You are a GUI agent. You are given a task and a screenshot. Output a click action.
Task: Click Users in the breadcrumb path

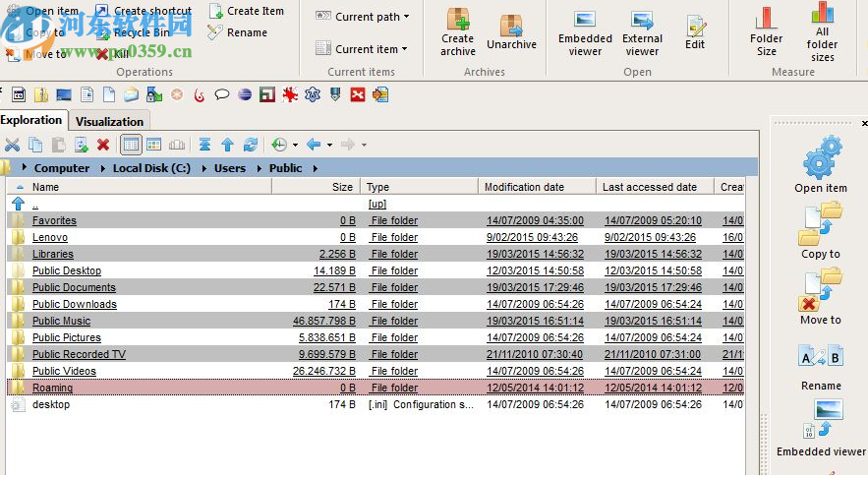click(x=230, y=168)
